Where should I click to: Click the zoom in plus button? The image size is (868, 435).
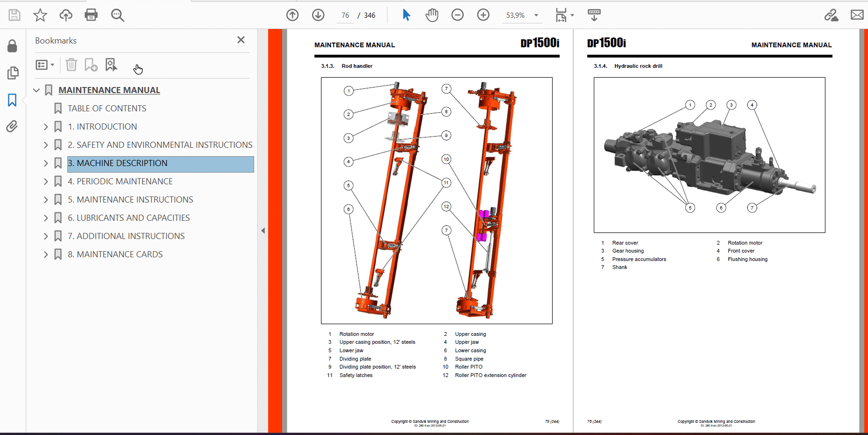tap(483, 15)
